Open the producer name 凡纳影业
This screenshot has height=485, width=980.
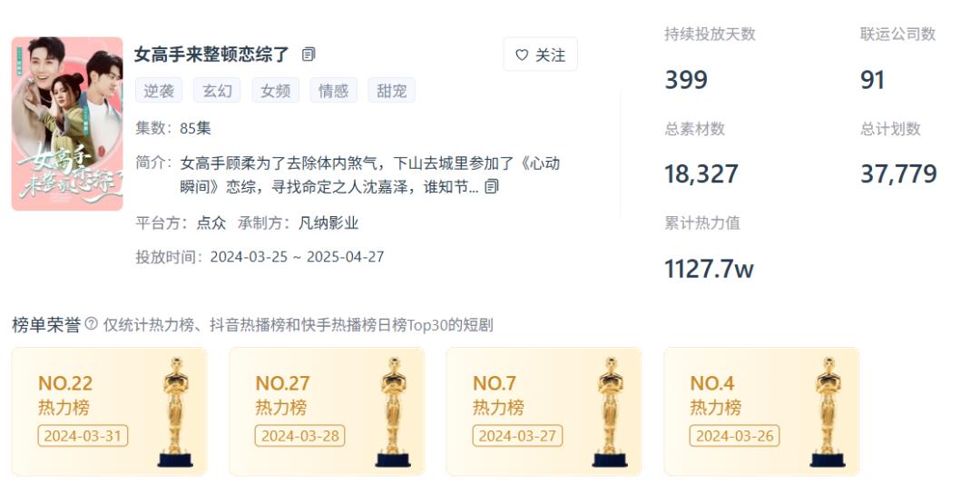coord(328,223)
